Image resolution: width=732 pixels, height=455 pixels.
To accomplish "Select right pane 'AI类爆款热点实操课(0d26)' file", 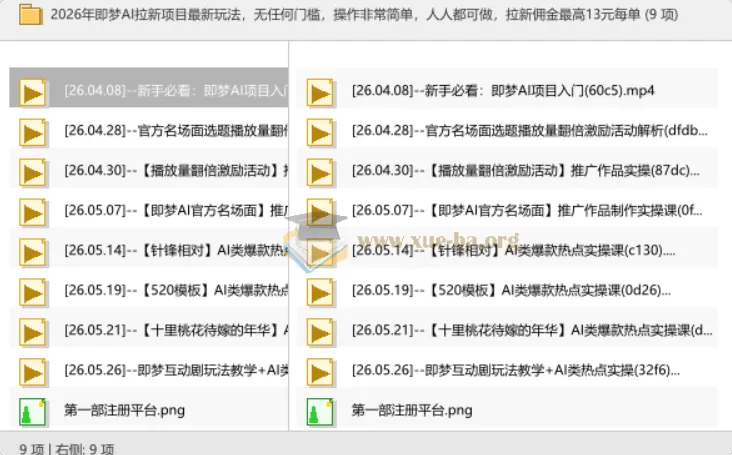I will 507,288.
